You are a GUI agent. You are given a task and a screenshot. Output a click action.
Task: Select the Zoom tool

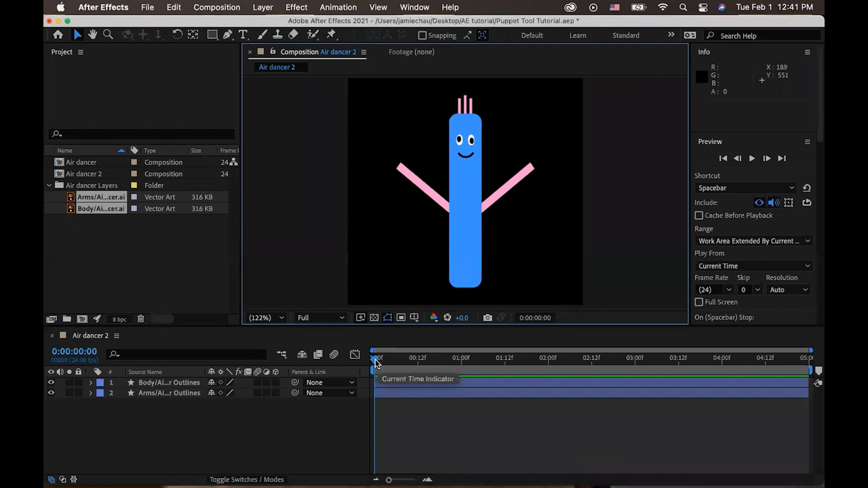point(108,34)
